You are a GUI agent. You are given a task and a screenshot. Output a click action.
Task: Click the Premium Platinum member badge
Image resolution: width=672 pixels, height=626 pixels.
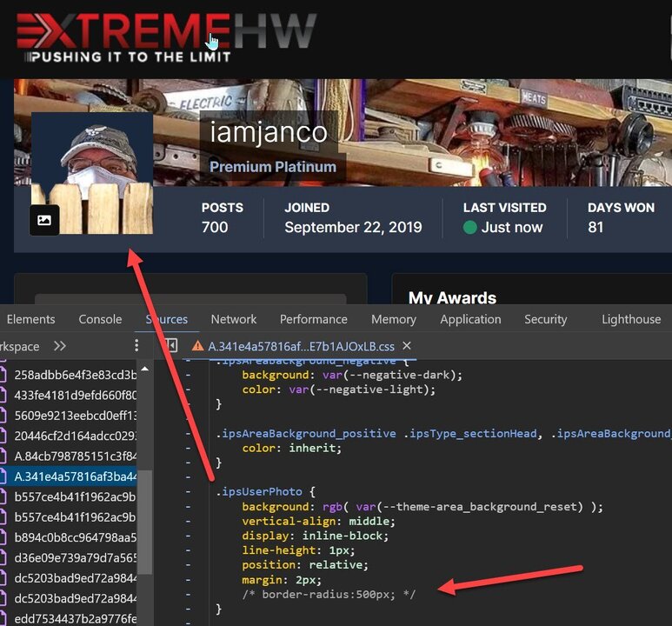point(272,167)
